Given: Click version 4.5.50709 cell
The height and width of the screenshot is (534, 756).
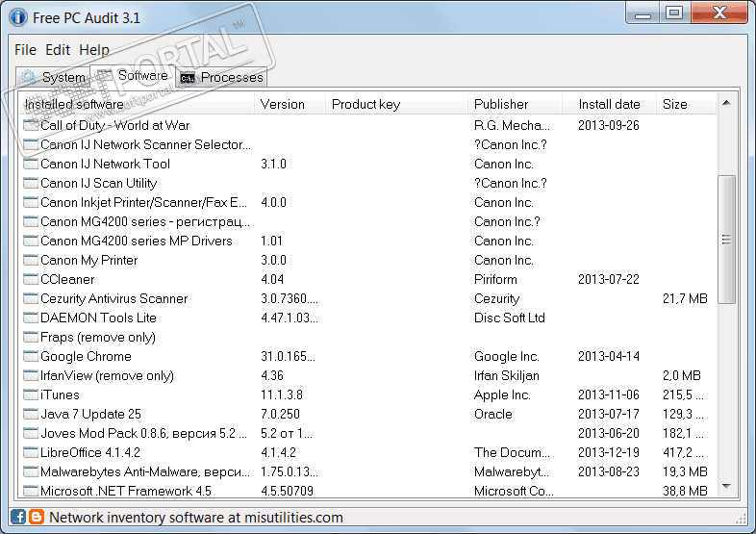Looking at the screenshot, I should (287, 491).
